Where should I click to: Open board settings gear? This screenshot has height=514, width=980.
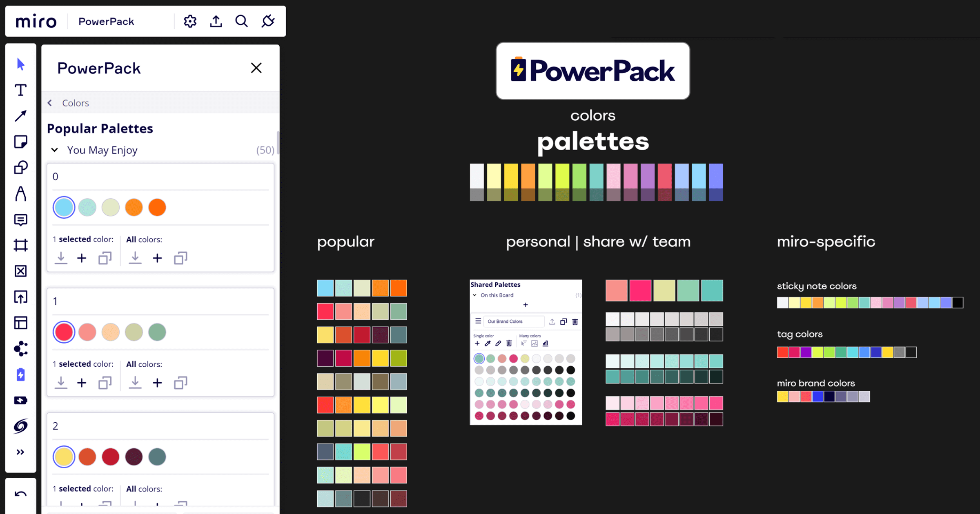[x=190, y=21]
